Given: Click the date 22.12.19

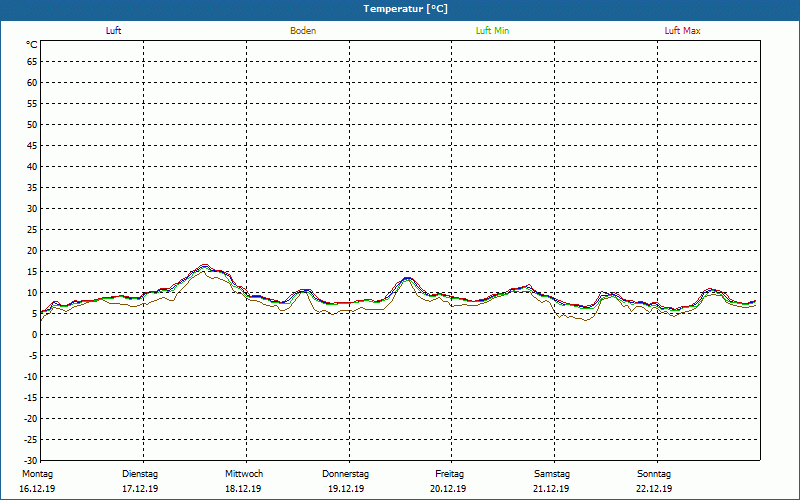Looking at the screenshot, I should [654, 489].
